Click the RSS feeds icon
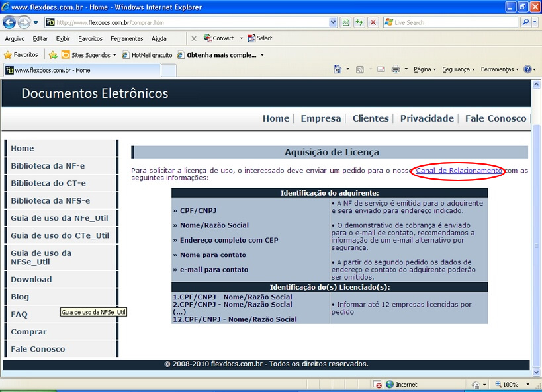This screenshot has height=392, width=542. coord(359,69)
